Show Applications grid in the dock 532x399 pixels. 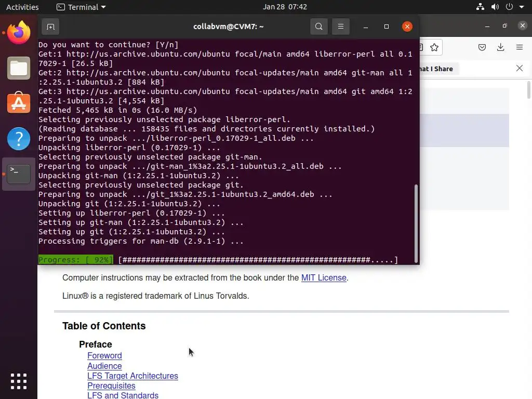(x=19, y=381)
